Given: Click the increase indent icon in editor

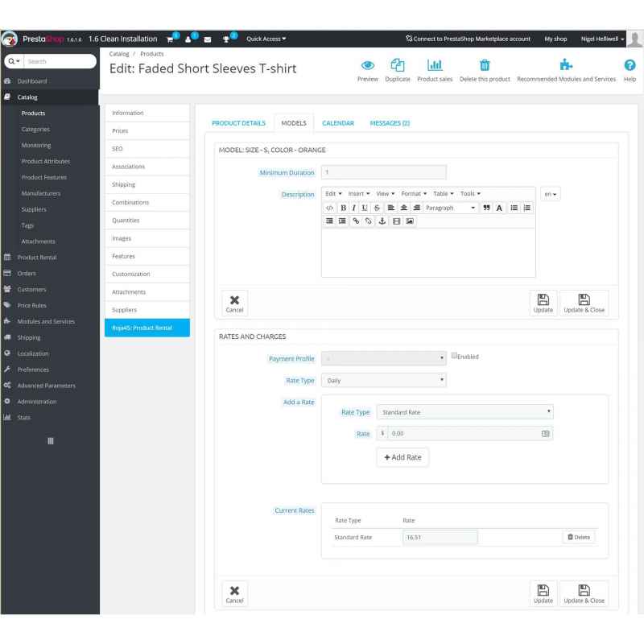Looking at the screenshot, I should point(342,221).
